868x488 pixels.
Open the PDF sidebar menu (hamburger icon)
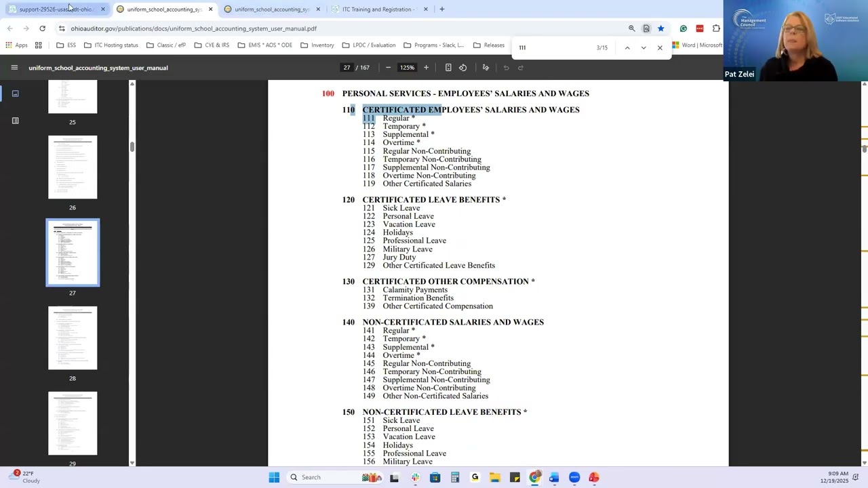pyautogui.click(x=14, y=68)
